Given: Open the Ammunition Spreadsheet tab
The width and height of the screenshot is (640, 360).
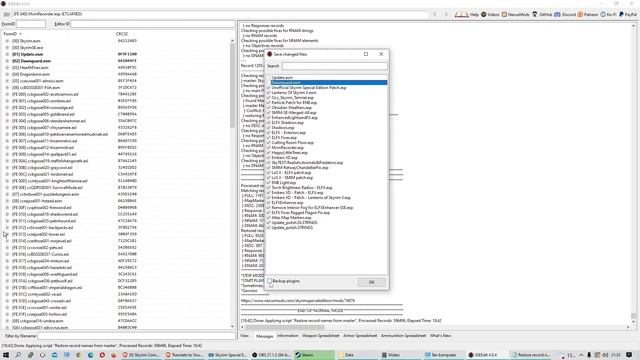Looking at the screenshot, I should pyautogui.click(x=403, y=336).
